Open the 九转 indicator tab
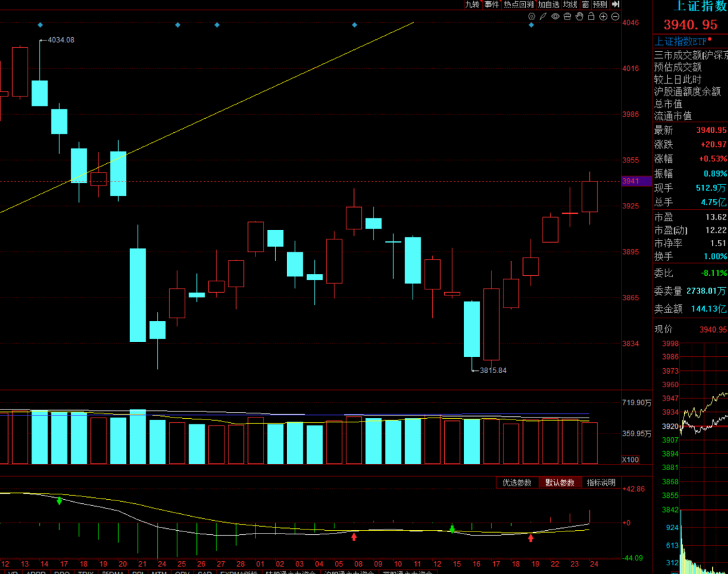Image resolution: width=728 pixels, height=574 pixels. point(472,4)
